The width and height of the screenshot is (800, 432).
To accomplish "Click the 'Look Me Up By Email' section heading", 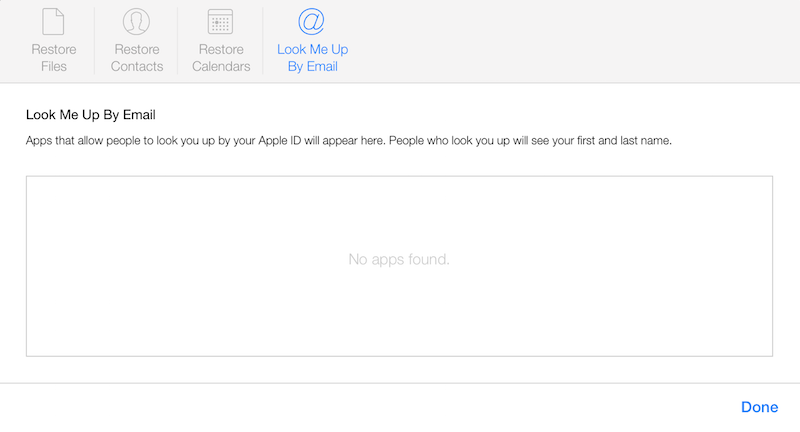I will click(91, 115).
